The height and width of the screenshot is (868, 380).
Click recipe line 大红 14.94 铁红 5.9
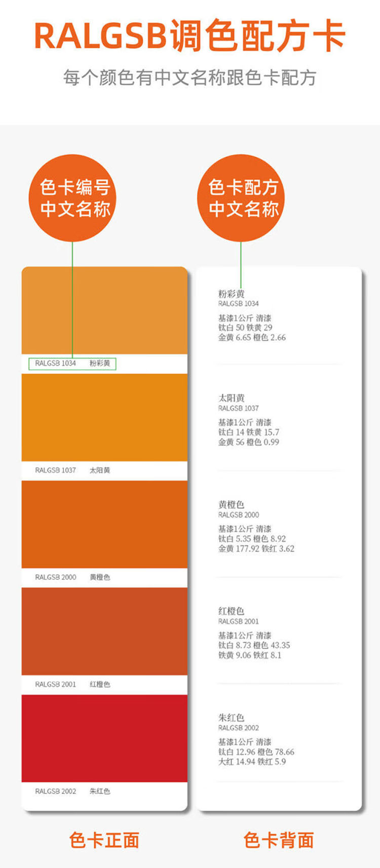coord(252,761)
